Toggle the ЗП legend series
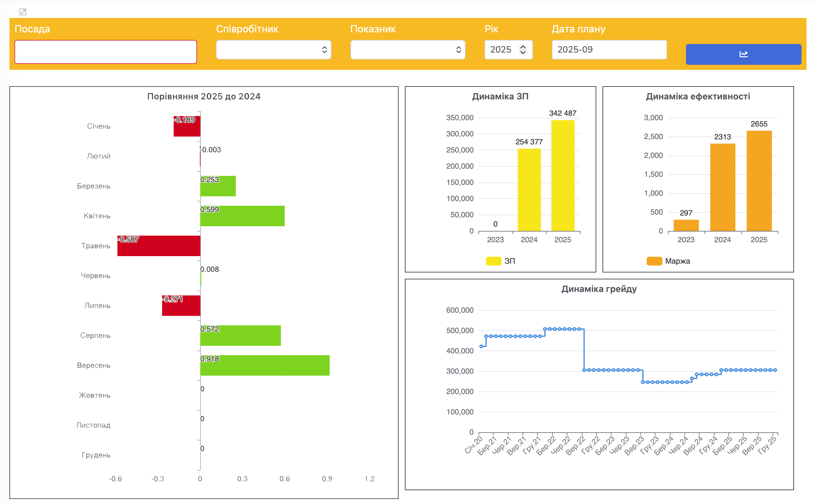Screen dimensions: 816x504 500,261
